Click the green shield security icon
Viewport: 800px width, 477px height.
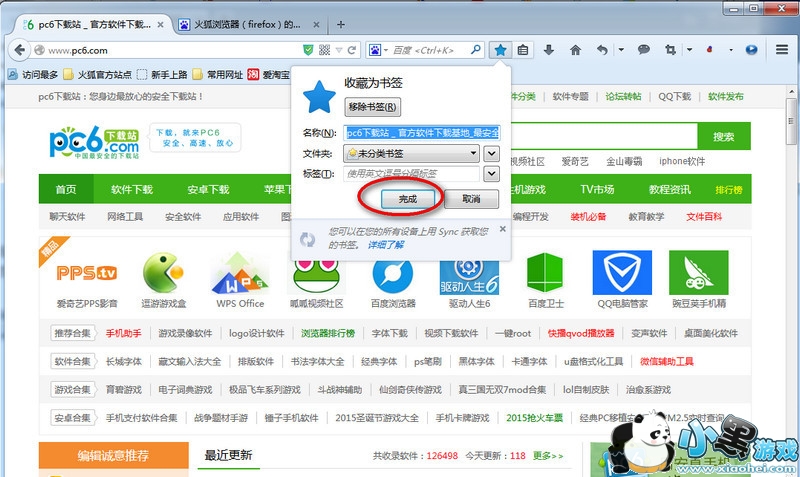click(308, 50)
